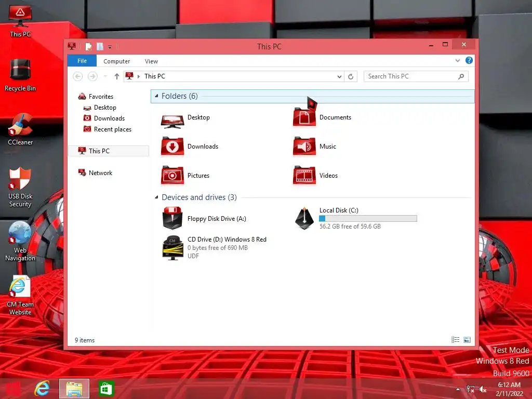Open Customize Quick Access Toolbar dropdown
532x399 pixels.
coord(110,47)
